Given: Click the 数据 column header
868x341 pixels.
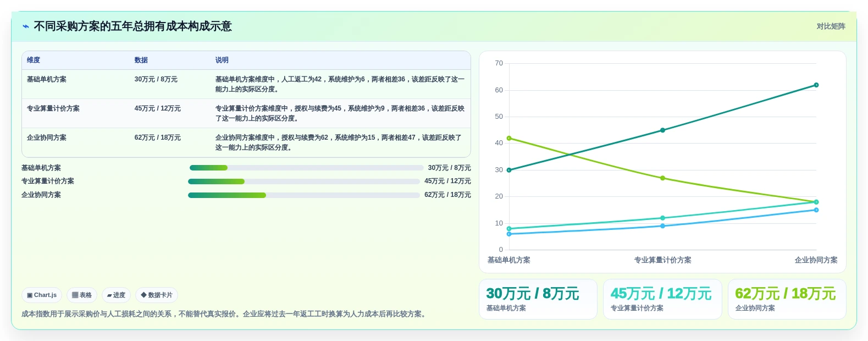Looking at the screenshot, I should coord(141,60).
